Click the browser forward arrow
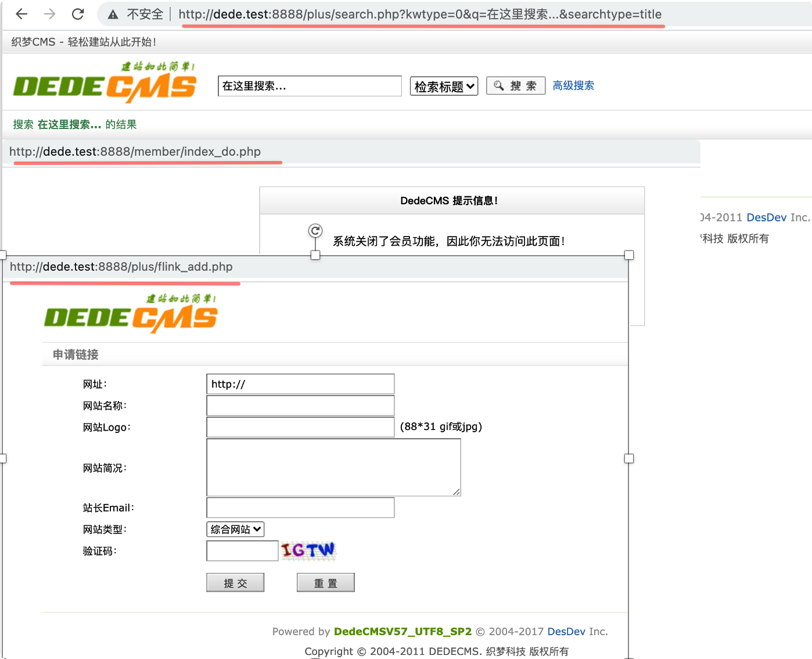 [50, 14]
